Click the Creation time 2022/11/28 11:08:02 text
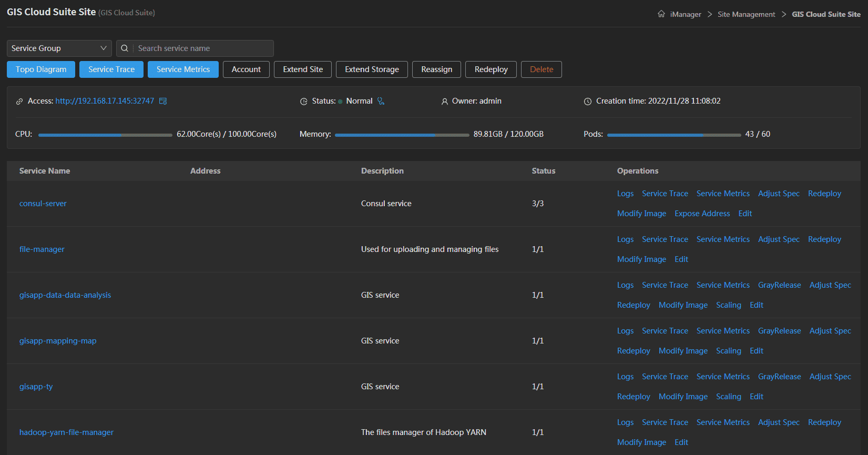Image resolution: width=868 pixels, height=455 pixels. coord(658,101)
